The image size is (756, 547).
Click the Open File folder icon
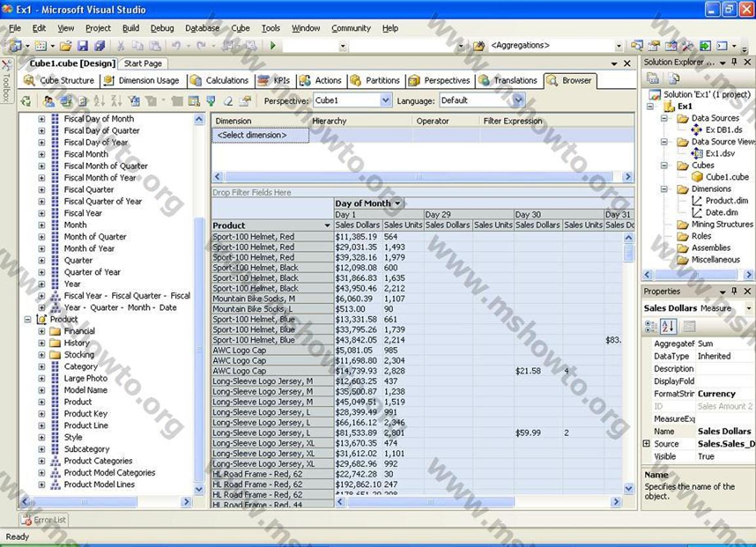[x=65, y=46]
